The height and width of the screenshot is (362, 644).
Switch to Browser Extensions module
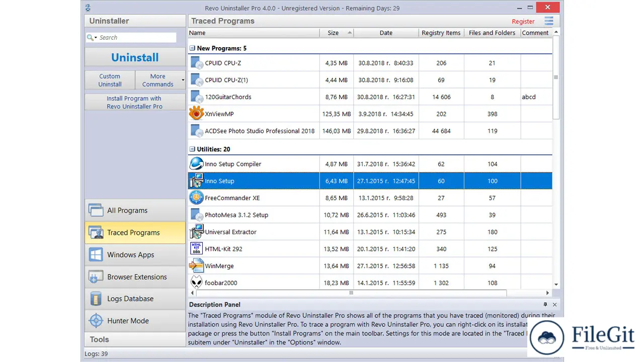(135, 277)
